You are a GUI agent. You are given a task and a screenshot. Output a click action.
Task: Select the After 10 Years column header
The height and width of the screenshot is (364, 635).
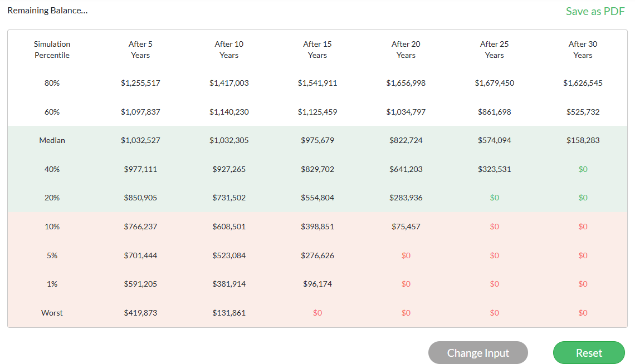pyautogui.click(x=229, y=50)
